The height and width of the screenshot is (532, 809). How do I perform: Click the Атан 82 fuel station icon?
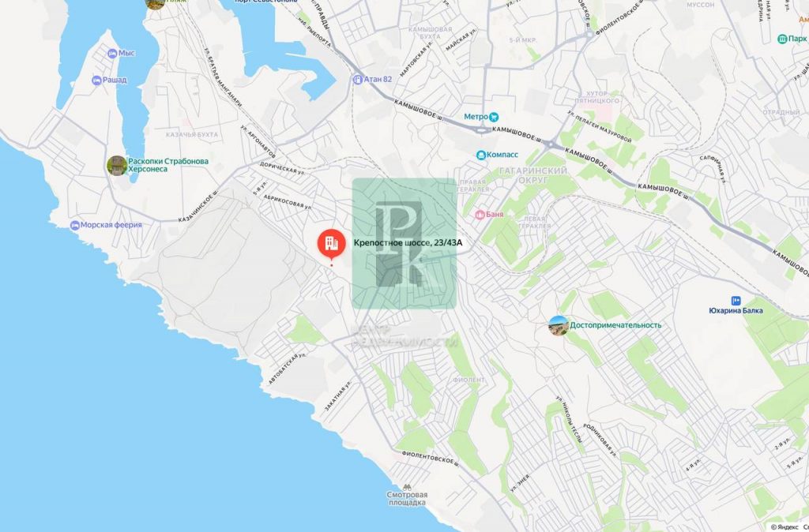[x=357, y=80]
